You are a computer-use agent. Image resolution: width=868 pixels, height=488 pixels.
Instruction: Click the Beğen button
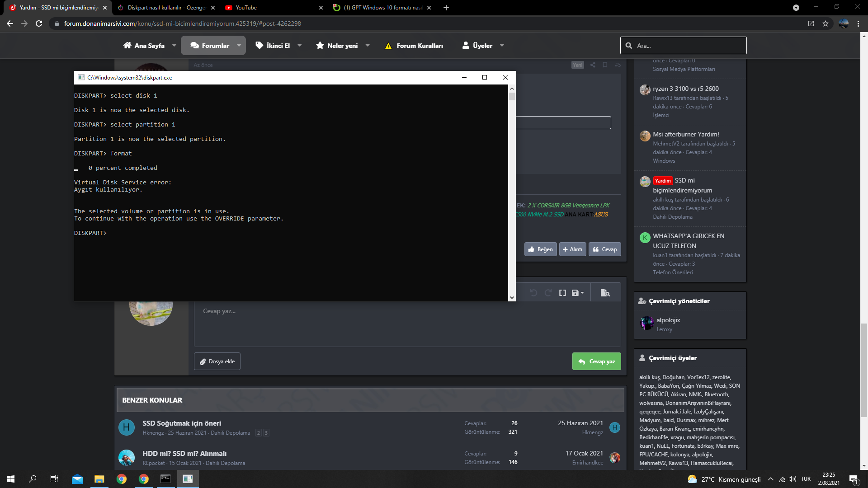(540, 249)
